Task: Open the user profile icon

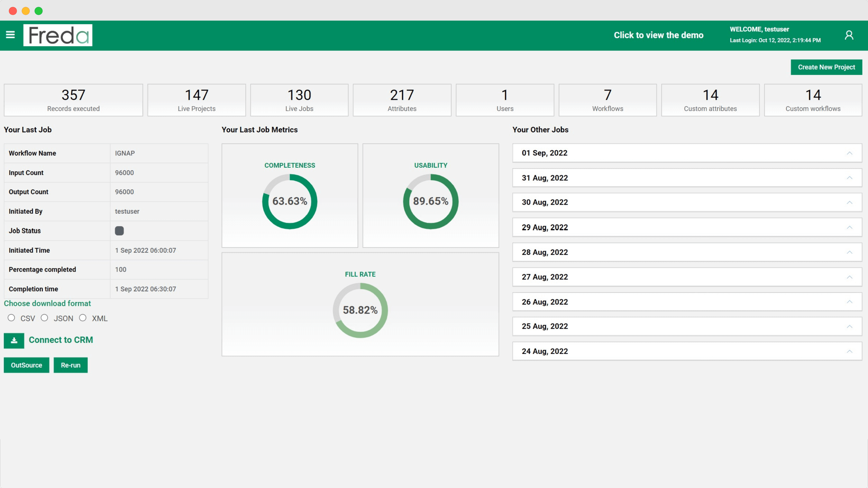Action: pyautogui.click(x=849, y=35)
